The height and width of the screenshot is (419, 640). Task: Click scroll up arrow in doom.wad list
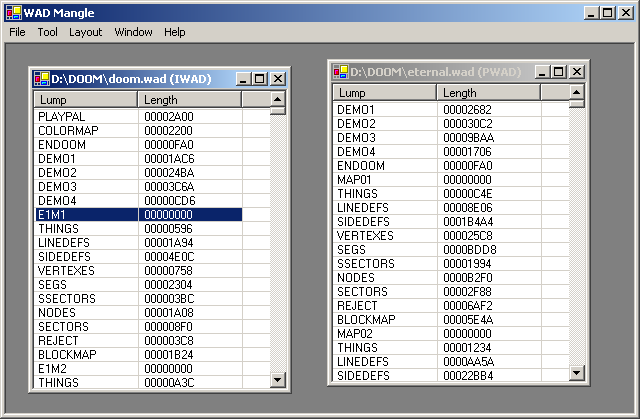[278, 99]
